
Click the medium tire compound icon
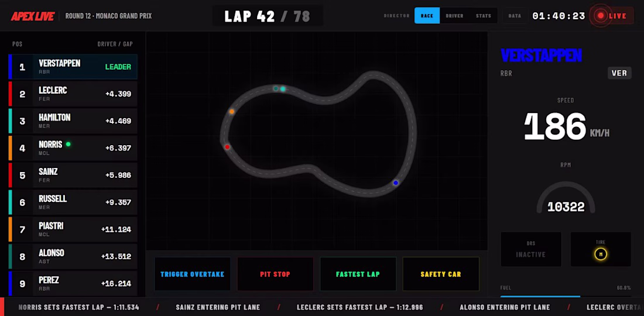point(601,254)
